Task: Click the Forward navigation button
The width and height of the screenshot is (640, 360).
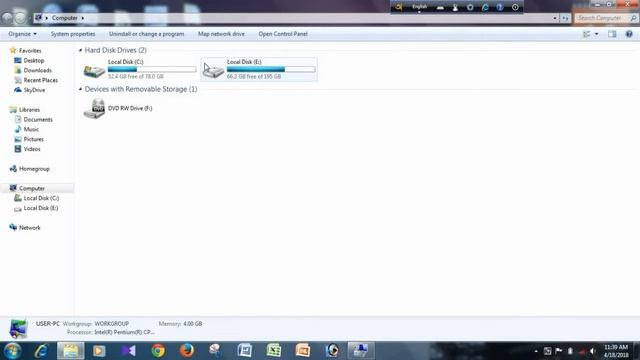Action: 20,18
